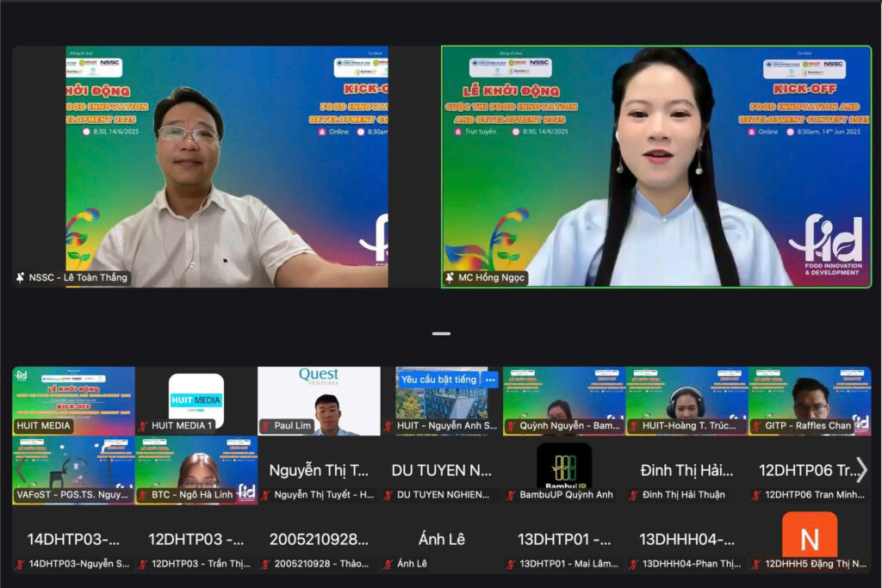Click the pin icon beside MC Hồng Ngọc
This screenshot has height=588, width=882.
tap(450, 278)
